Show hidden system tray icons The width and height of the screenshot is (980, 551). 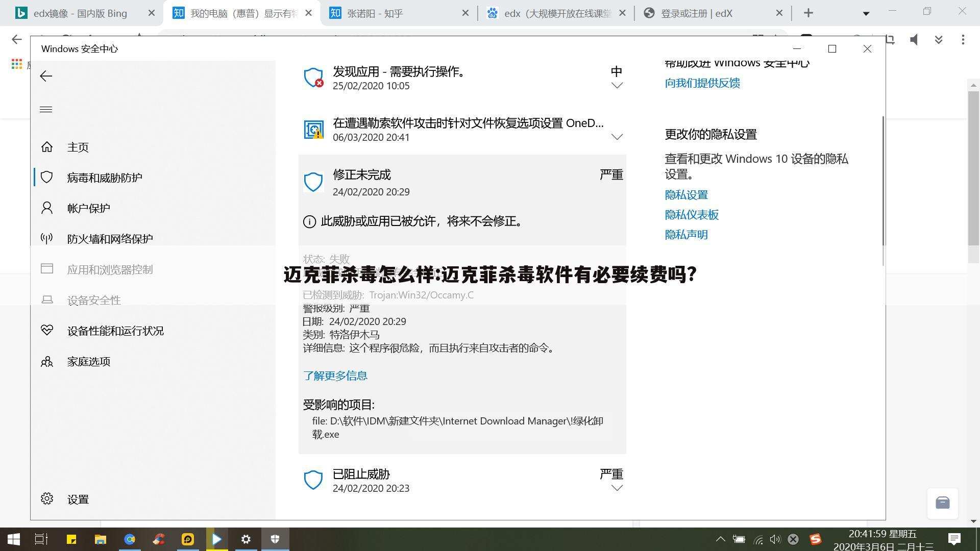pyautogui.click(x=720, y=539)
